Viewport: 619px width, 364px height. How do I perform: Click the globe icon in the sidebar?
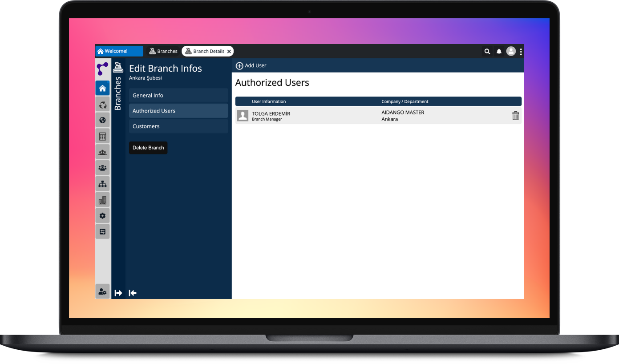[102, 120]
